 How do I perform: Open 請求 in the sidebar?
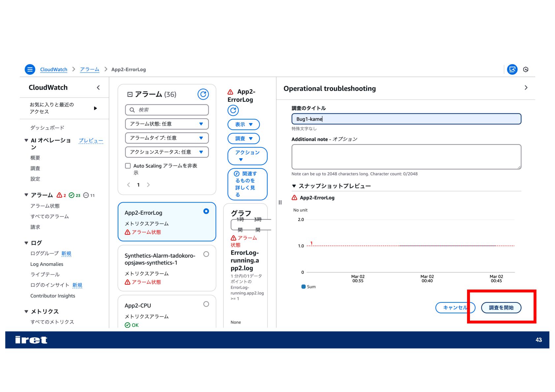pyautogui.click(x=35, y=227)
